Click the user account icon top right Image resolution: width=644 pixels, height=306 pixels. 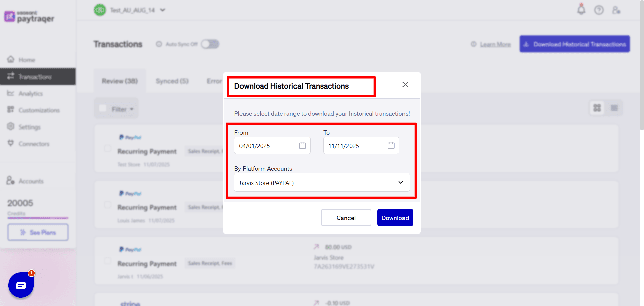[616, 10]
